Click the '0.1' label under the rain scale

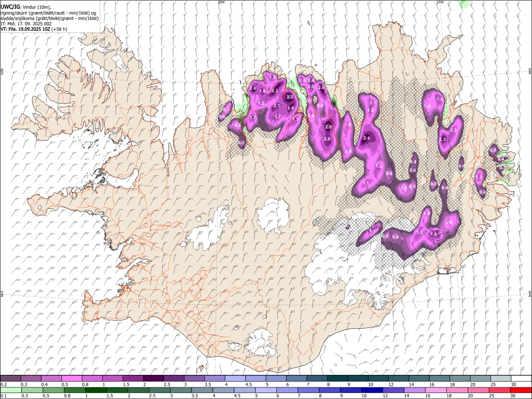(3, 396)
